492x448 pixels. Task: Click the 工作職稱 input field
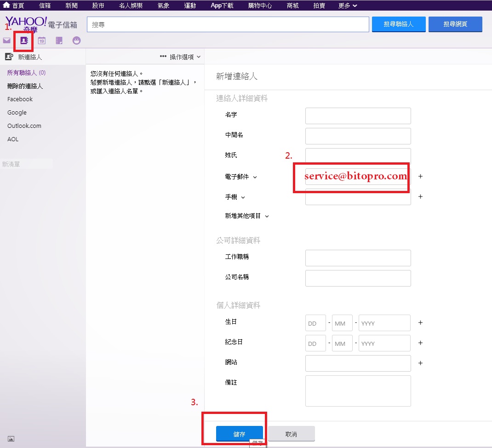(x=358, y=258)
